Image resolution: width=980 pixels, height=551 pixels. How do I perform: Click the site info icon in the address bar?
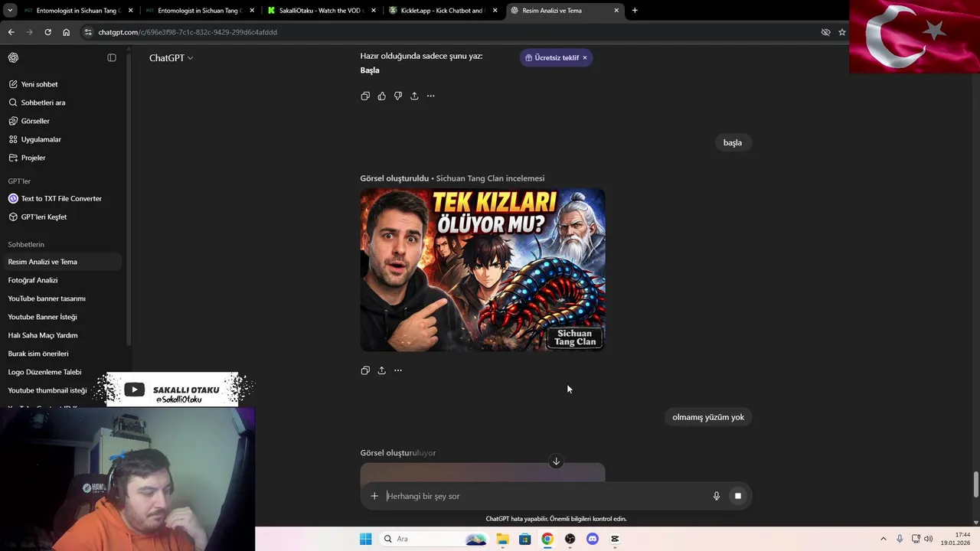click(x=89, y=32)
